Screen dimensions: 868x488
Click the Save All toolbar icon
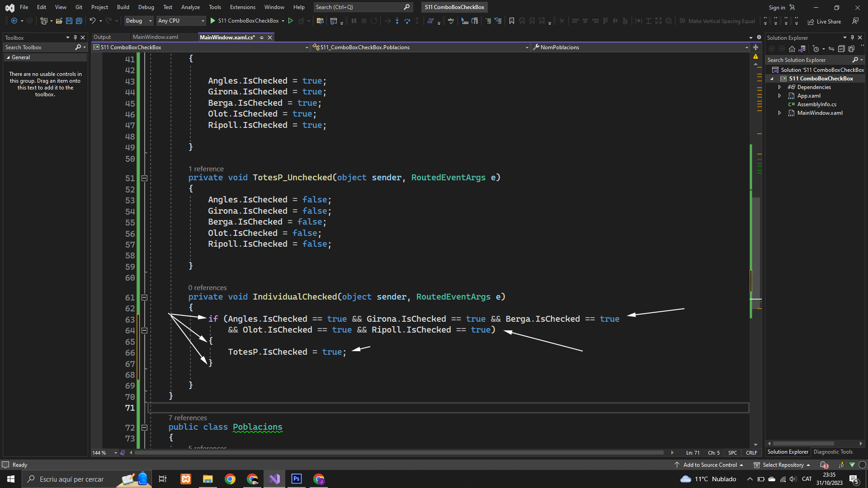(x=79, y=21)
